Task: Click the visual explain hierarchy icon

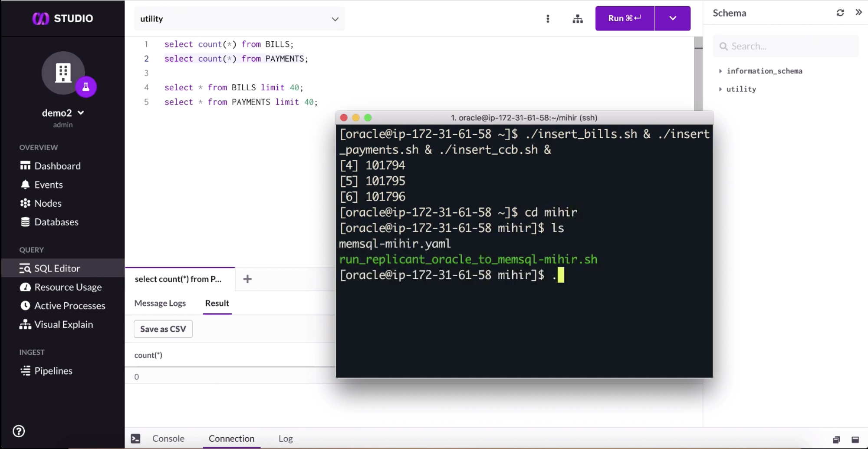Action: click(x=578, y=19)
